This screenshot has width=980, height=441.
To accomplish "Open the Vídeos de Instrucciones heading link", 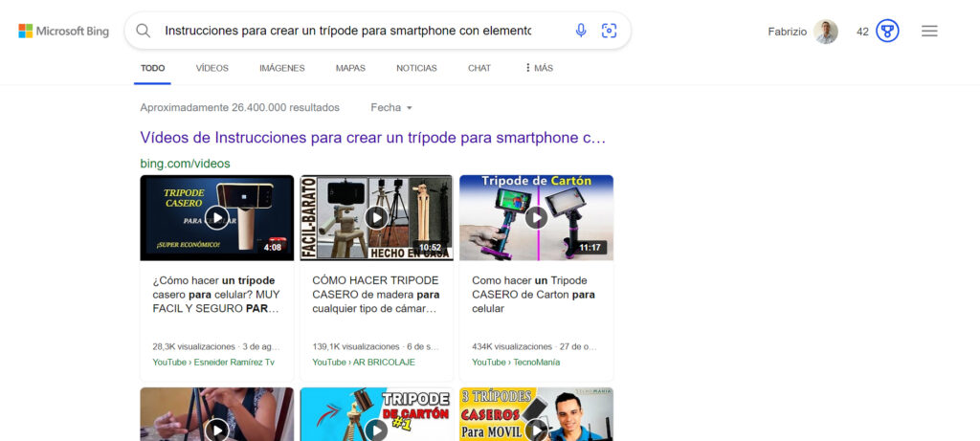I will tap(372, 138).
